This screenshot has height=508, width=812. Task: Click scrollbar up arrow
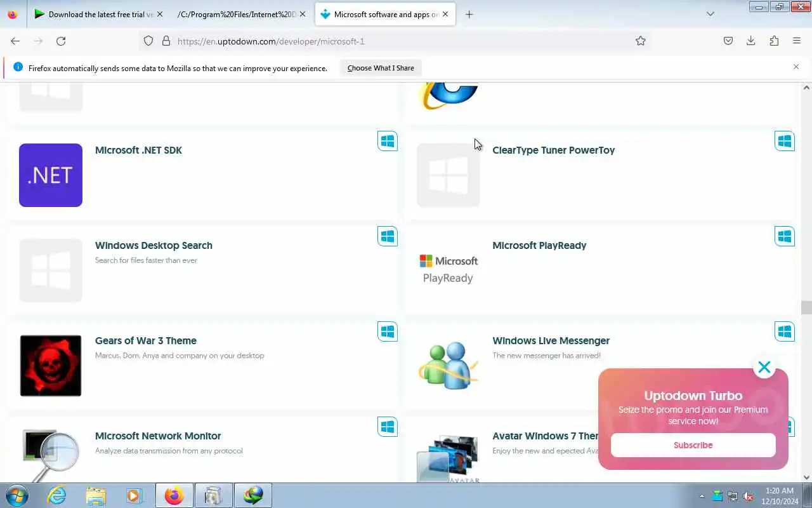806,88
